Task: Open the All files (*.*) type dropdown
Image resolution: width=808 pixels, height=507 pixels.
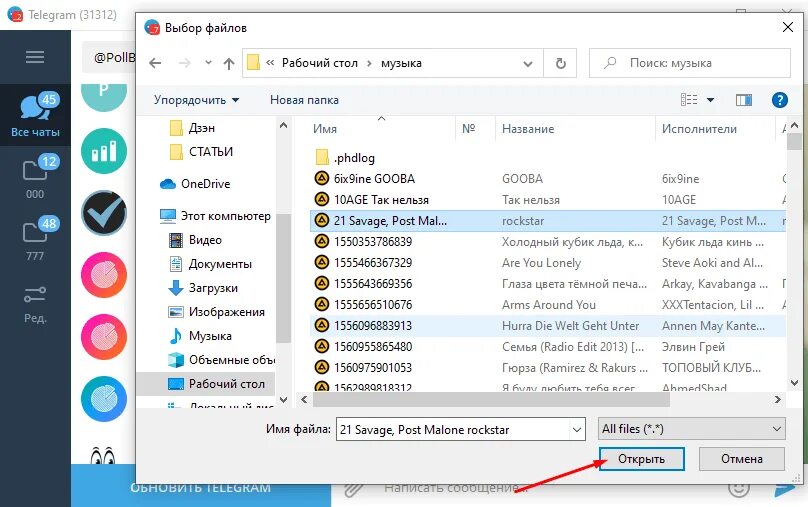Action: tap(692, 429)
